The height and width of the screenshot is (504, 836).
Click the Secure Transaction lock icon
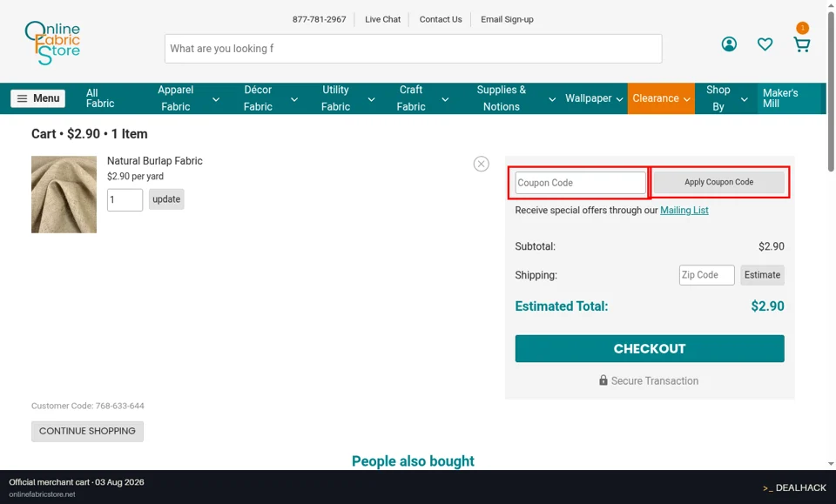click(x=603, y=380)
